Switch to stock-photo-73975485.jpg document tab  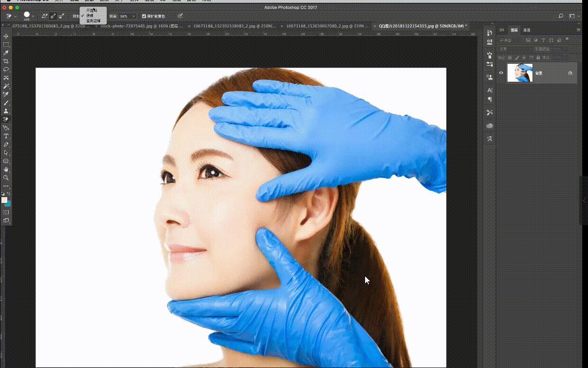(x=141, y=26)
